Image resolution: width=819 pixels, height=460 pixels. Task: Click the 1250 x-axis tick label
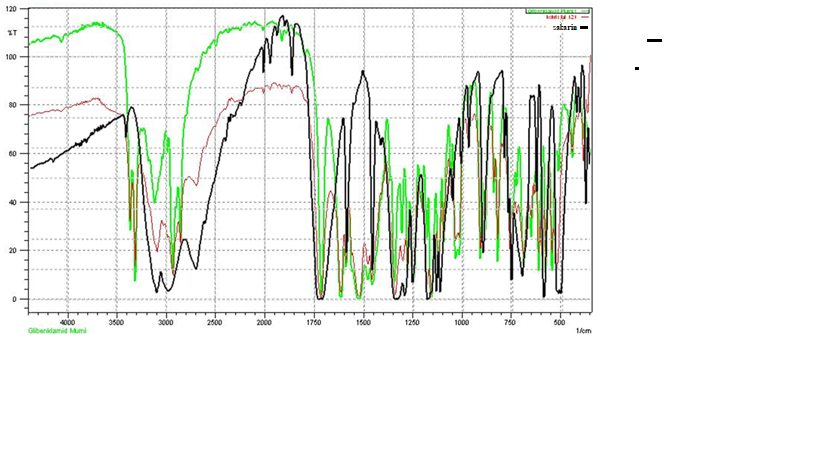[411, 322]
